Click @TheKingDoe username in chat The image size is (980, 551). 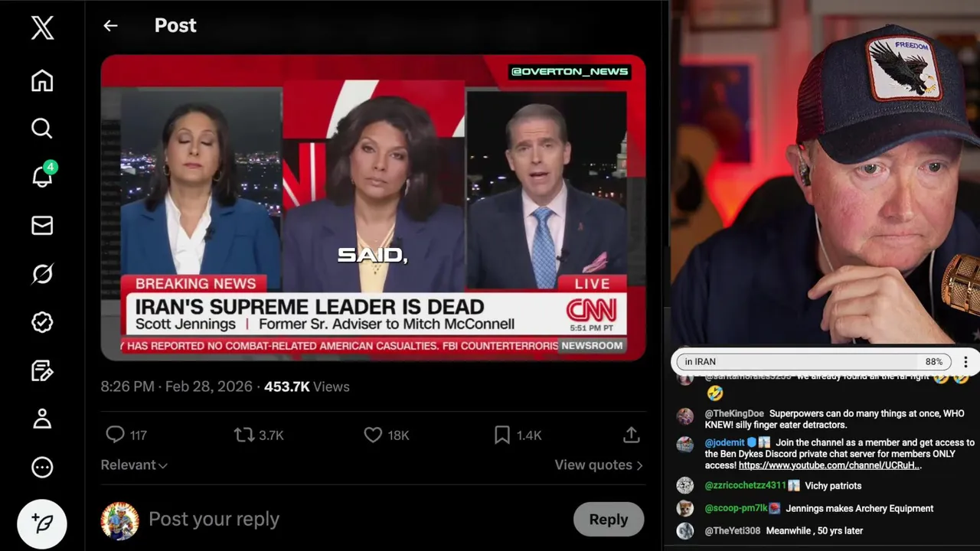point(734,413)
